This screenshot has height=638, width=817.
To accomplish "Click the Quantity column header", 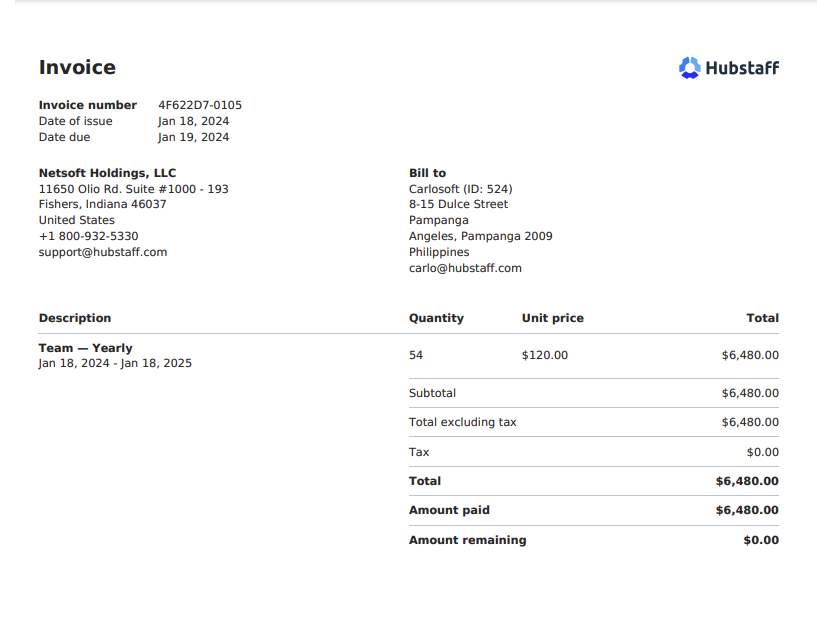I will [x=436, y=318].
